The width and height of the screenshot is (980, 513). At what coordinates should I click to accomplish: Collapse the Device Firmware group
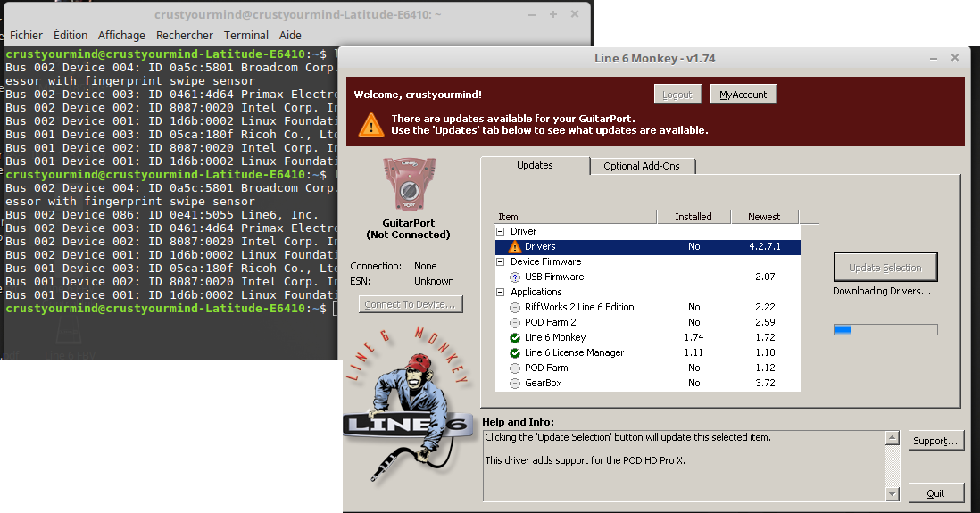501,261
